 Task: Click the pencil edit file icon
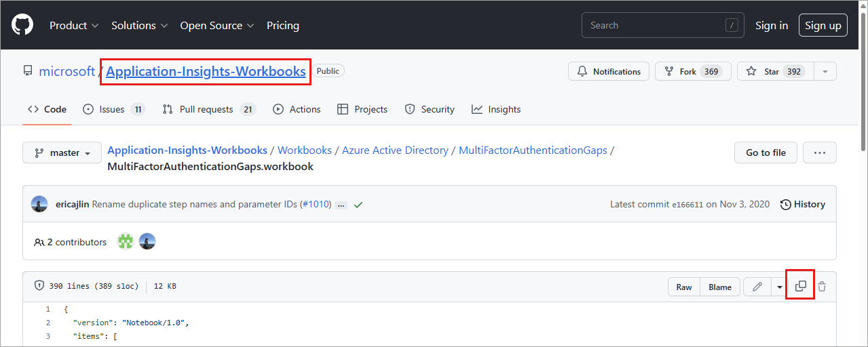coord(757,287)
